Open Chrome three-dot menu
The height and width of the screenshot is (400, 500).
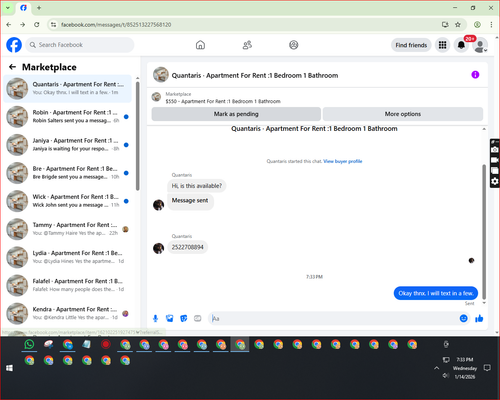(491, 25)
